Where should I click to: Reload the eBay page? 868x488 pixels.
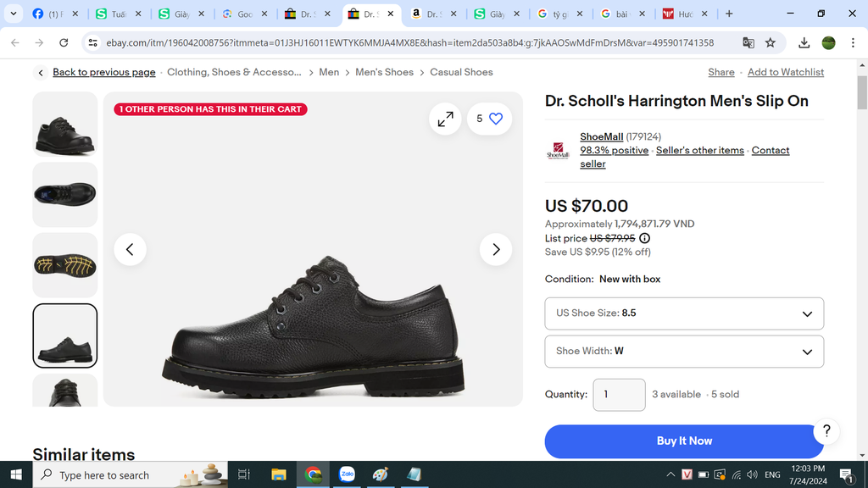(x=64, y=42)
